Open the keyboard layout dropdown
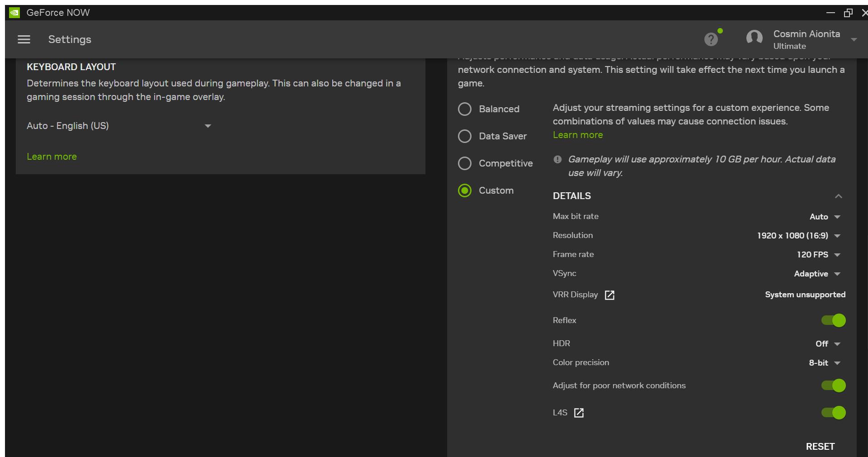 coord(119,126)
